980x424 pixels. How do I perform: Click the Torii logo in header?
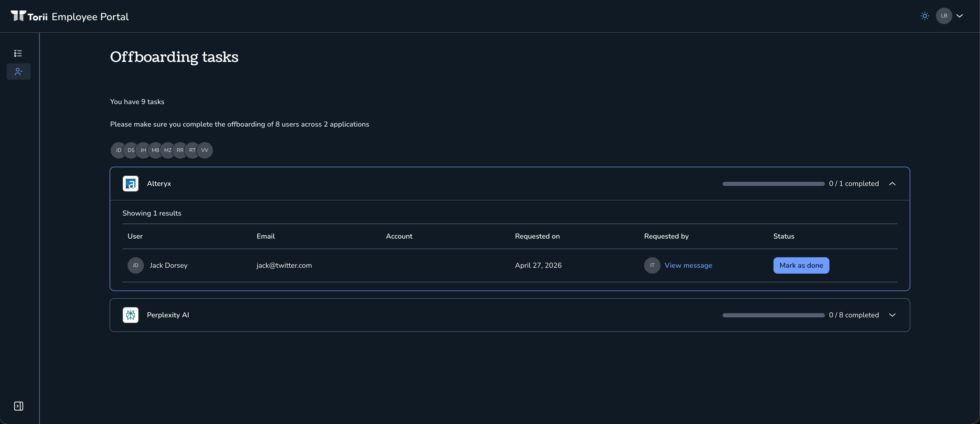pyautogui.click(x=29, y=16)
